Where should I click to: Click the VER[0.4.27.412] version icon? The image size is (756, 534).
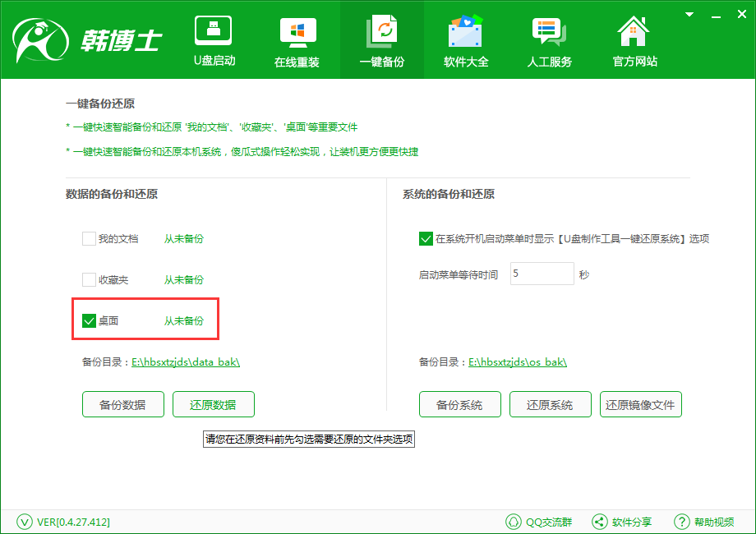pyautogui.click(x=25, y=521)
